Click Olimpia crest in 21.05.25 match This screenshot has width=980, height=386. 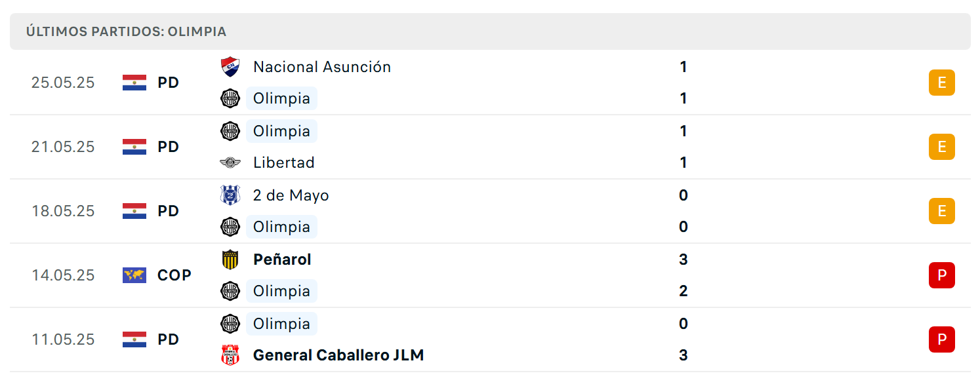coord(230,131)
